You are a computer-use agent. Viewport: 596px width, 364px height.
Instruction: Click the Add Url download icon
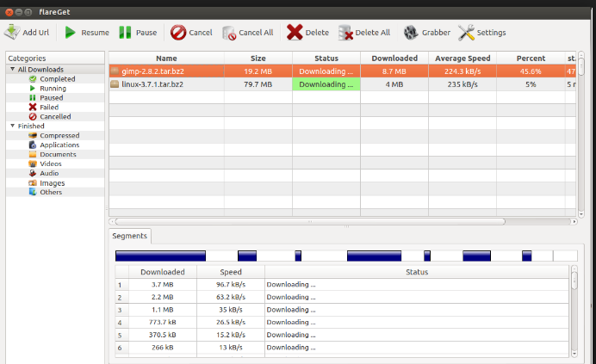tap(12, 33)
